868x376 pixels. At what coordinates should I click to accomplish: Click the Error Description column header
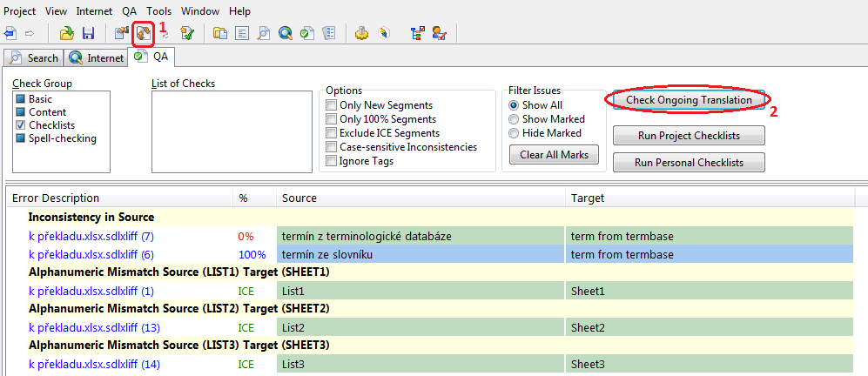(119, 198)
